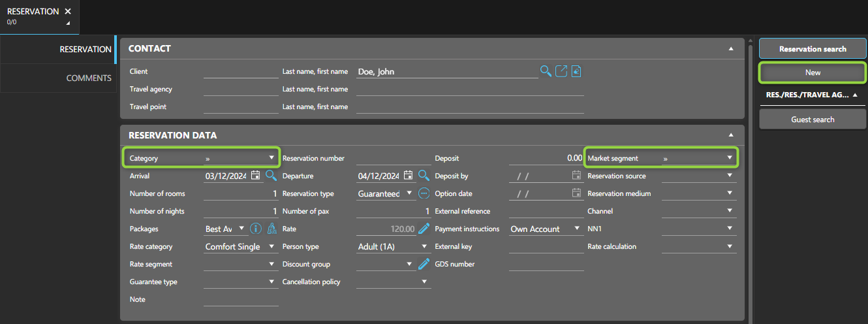Open the Arrival date calendar picker
The width and height of the screenshot is (868, 324).
tap(256, 176)
